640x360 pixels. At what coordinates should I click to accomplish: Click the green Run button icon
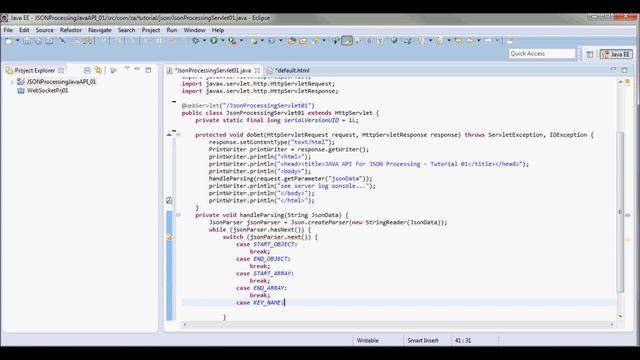pos(214,41)
